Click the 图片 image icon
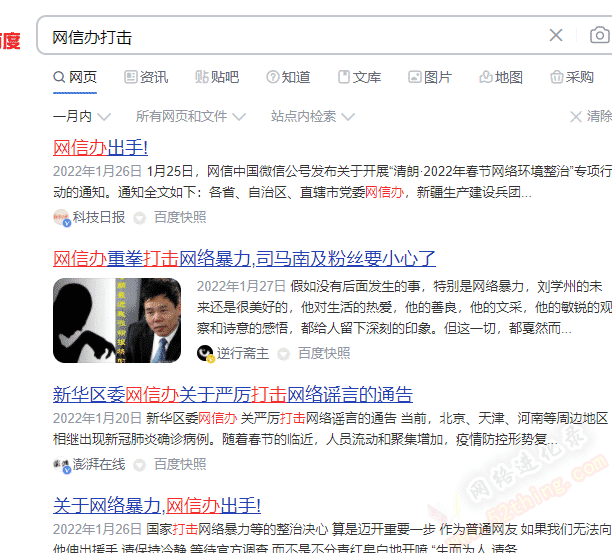612x553 pixels. (415, 77)
